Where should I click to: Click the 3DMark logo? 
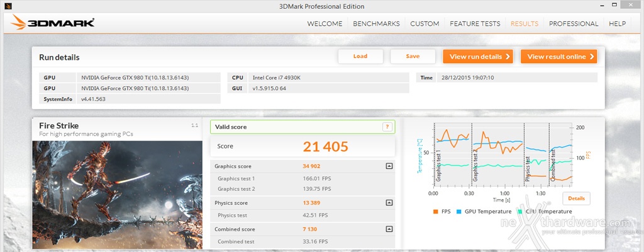[53, 23]
